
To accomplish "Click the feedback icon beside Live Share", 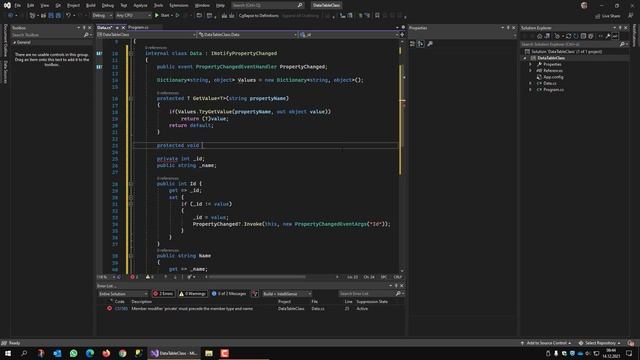I will (x=631, y=16).
